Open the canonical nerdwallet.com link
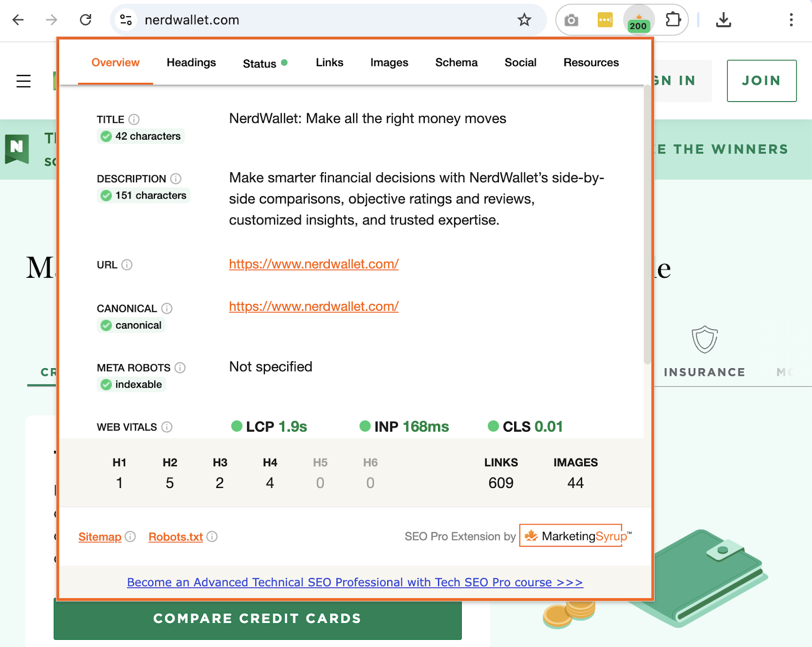This screenshot has height=647, width=812. [x=314, y=307]
